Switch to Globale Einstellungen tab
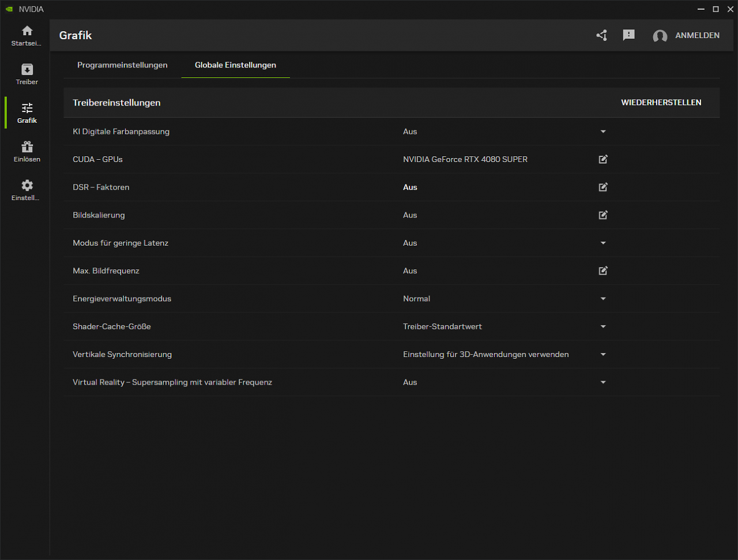738x560 pixels. (235, 65)
